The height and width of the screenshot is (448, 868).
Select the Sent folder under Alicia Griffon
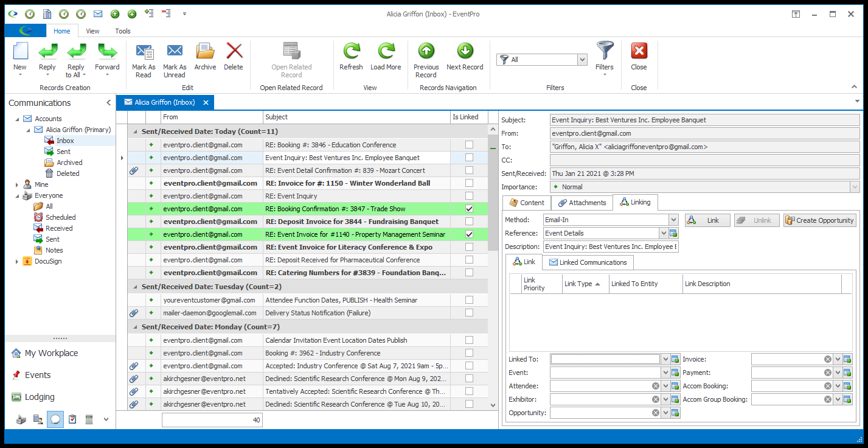[x=64, y=152]
